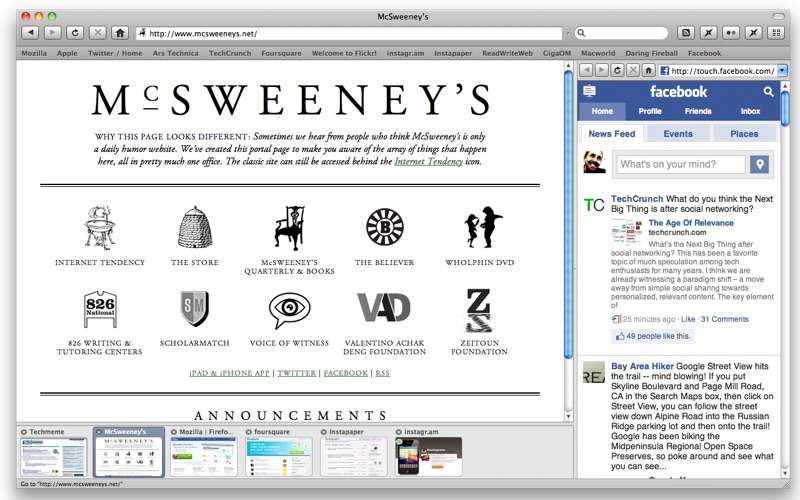Open The Age Of Relevance article link
Image resolution: width=800 pixels, height=500 pixels.
click(x=691, y=223)
